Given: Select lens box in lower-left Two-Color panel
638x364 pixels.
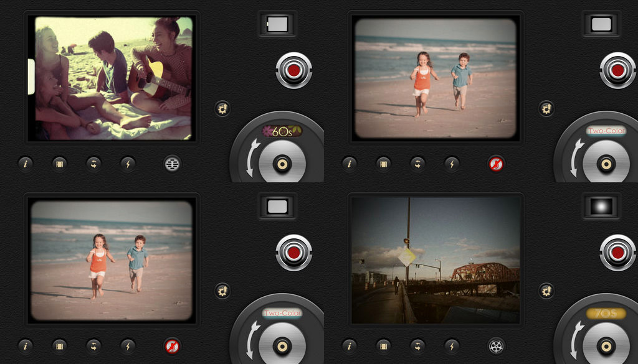Looking at the screenshot, I should (x=277, y=207).
